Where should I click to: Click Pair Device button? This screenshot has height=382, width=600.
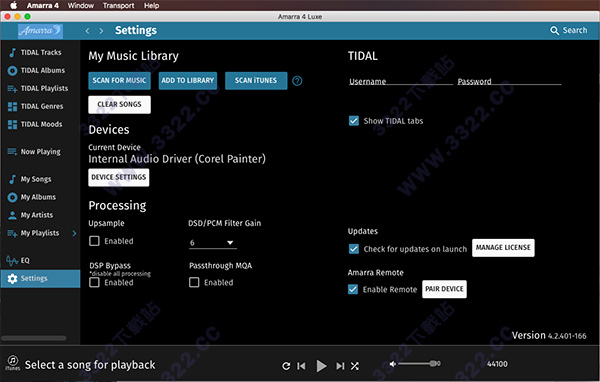(x=444, y=289)
